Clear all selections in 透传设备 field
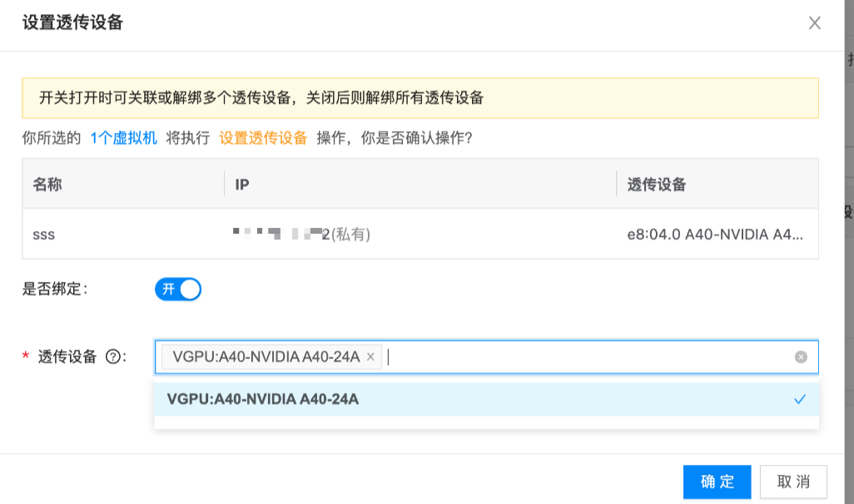 point(801,357)
